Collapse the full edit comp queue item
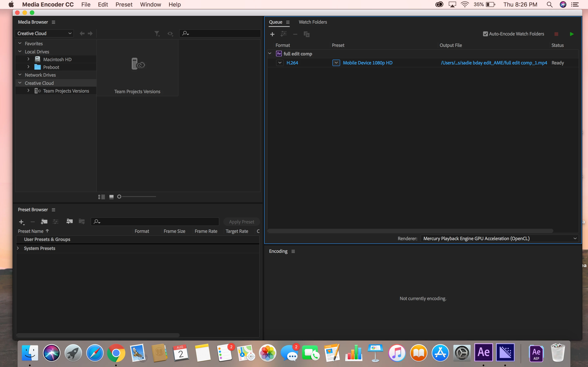 [x=270, y=53]
